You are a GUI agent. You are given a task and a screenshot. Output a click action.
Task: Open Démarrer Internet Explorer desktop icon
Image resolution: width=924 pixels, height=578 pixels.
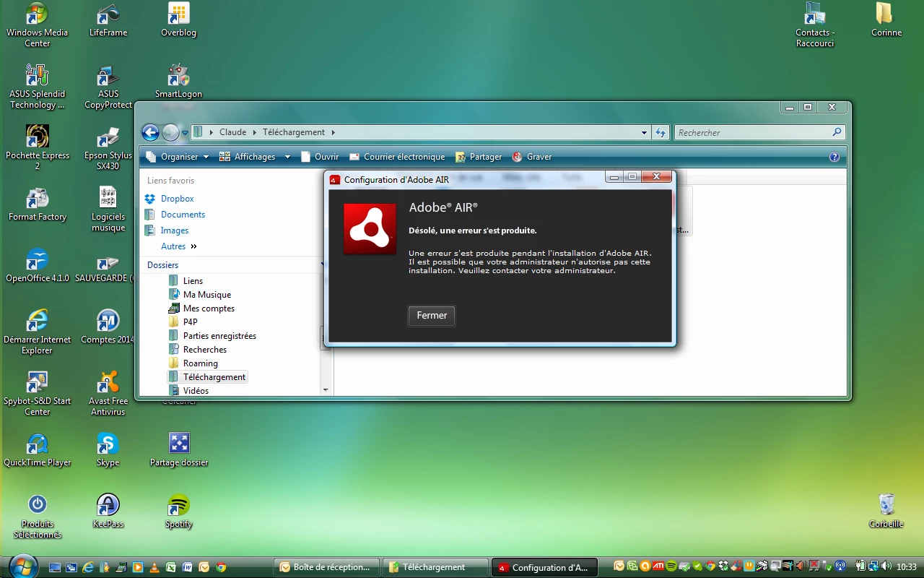pos(37,333)
